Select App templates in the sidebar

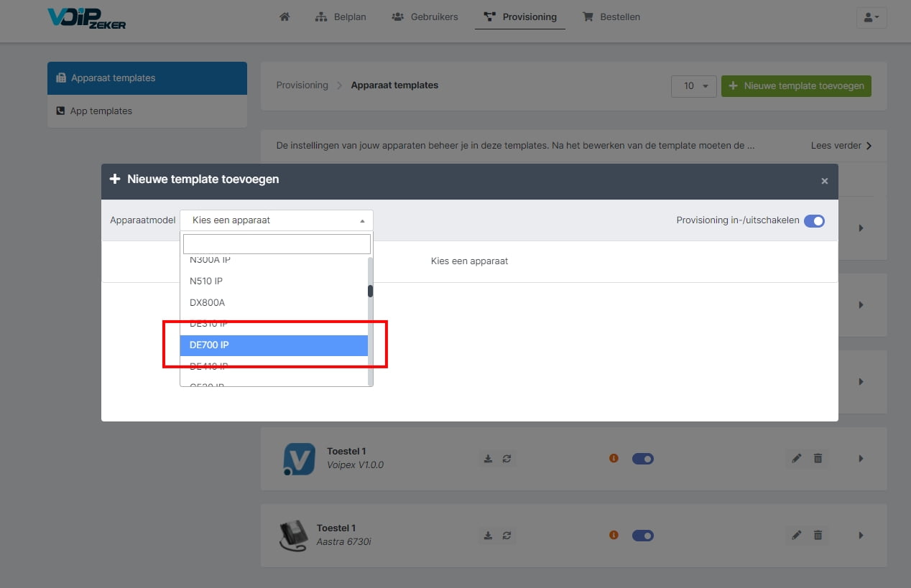coord(147,111)
